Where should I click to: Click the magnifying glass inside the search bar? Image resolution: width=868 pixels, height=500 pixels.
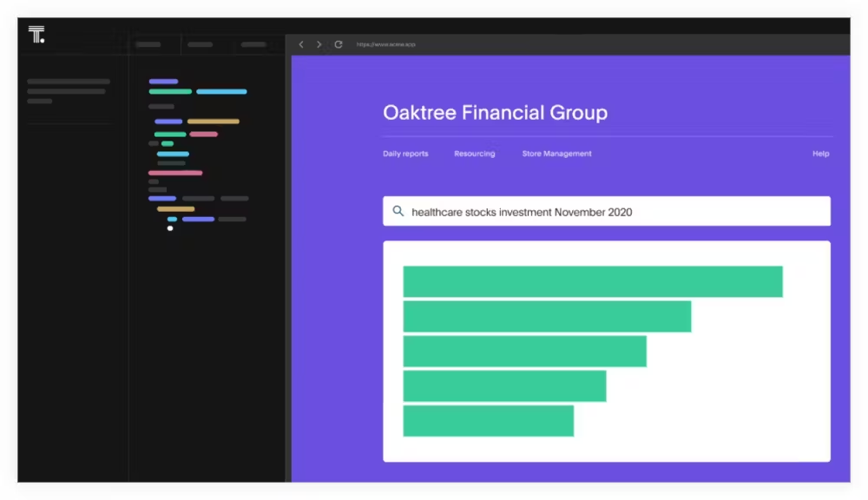pos(398,211)
